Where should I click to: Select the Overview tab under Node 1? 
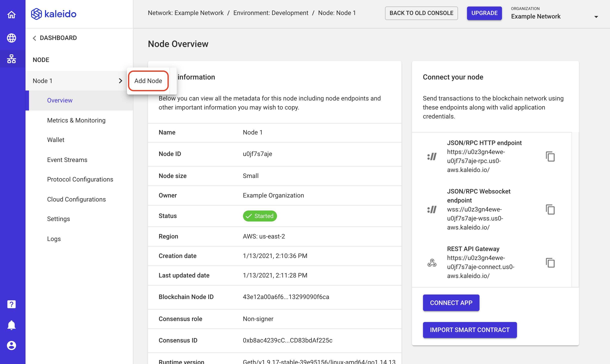click(59, 100)
